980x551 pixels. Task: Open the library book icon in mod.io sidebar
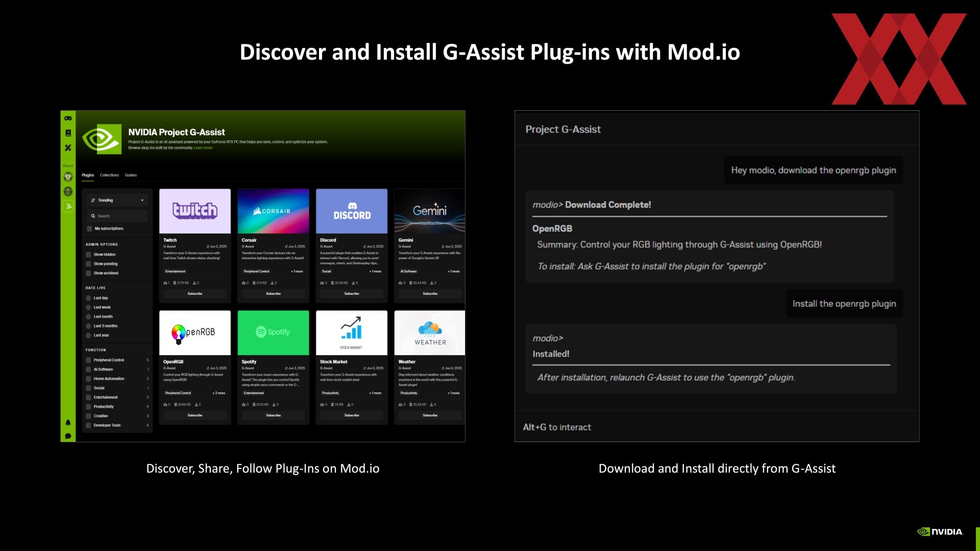pyautogui.click(x=68, y=133)
